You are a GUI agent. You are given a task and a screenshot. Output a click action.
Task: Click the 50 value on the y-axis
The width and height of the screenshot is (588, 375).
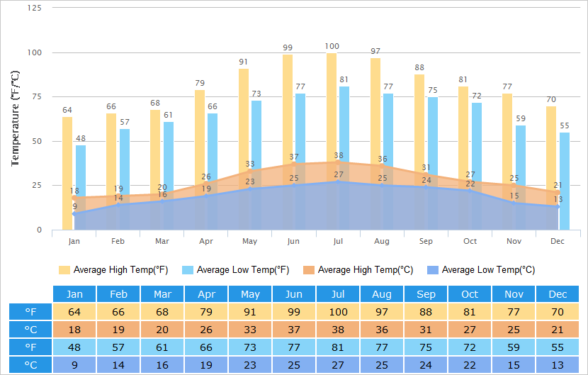(x=37, y=141)
